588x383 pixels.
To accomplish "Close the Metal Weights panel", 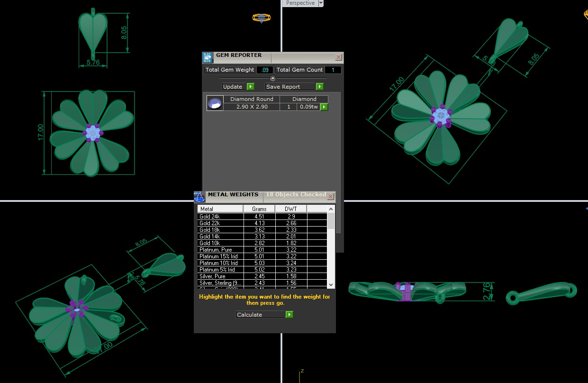I will (x=331, y=196).
